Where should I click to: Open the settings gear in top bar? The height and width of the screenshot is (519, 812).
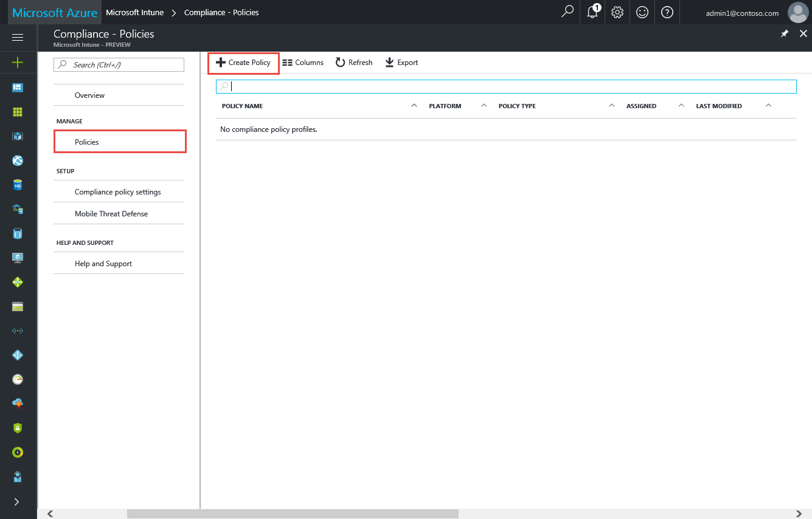click(617, 12)
